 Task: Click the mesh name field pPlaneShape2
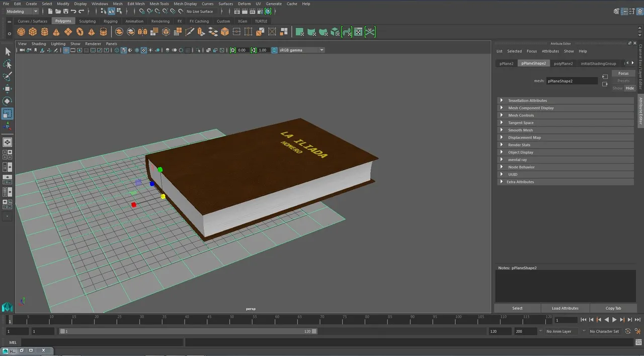click(x=572, y=81)
